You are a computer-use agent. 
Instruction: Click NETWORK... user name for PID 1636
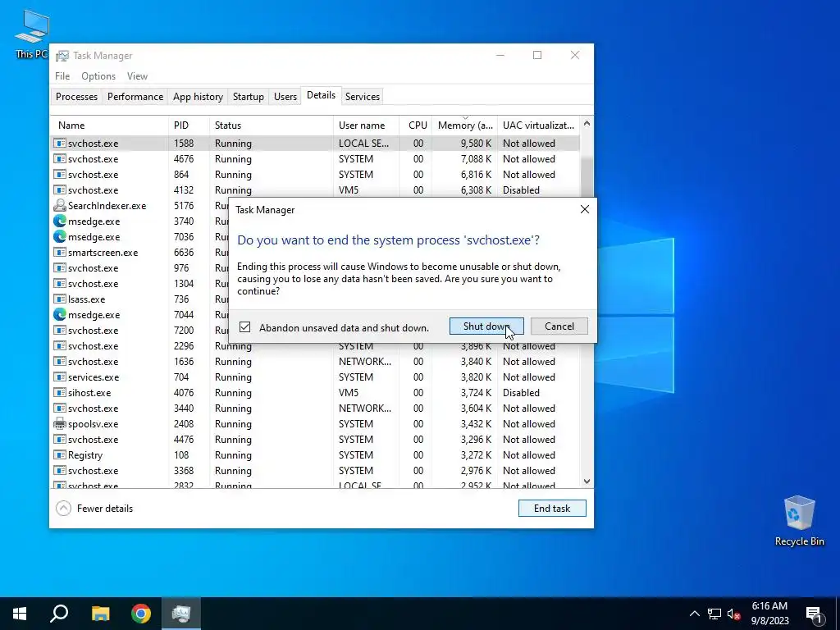[365, 362]
